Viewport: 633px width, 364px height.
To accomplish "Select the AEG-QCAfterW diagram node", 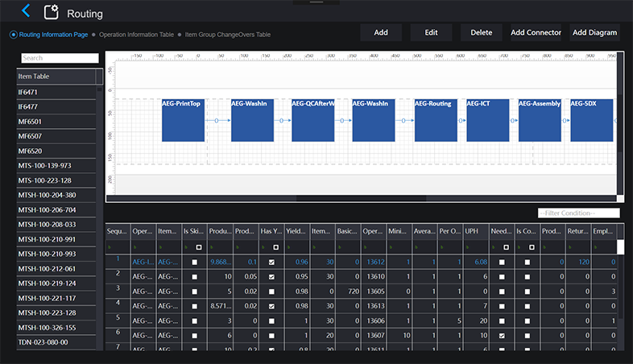I will 312,120.
